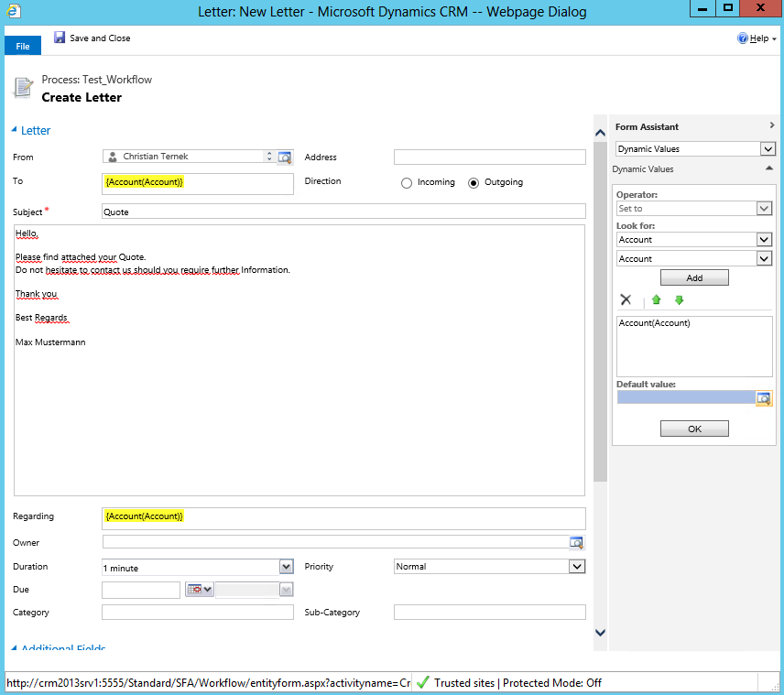Click Save and Close
The width and height of the screenshot is (784, 695).
pos(93,38)
